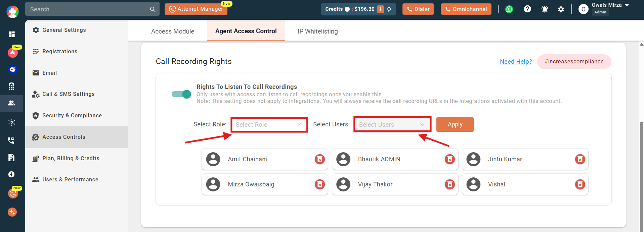Viewport: 644px width, 232px height.
Task: Remove Vishal from recording rights
Action: pyautogui.click(x=580, y=184)
